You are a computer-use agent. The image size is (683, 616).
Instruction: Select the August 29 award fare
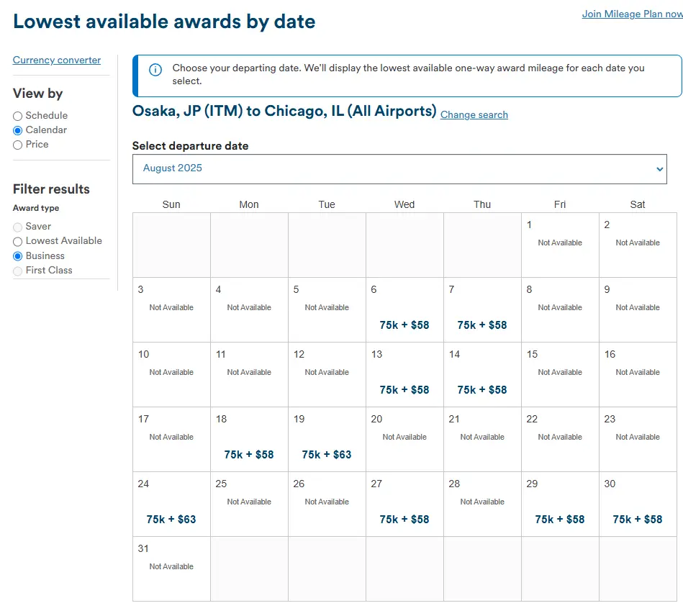tap(559, 519)
